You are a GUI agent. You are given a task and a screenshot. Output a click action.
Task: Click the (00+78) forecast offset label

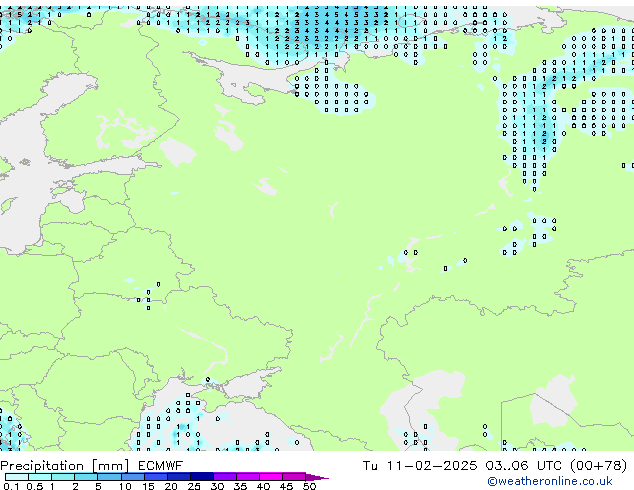pyautogui.click(x=597, y=465)
